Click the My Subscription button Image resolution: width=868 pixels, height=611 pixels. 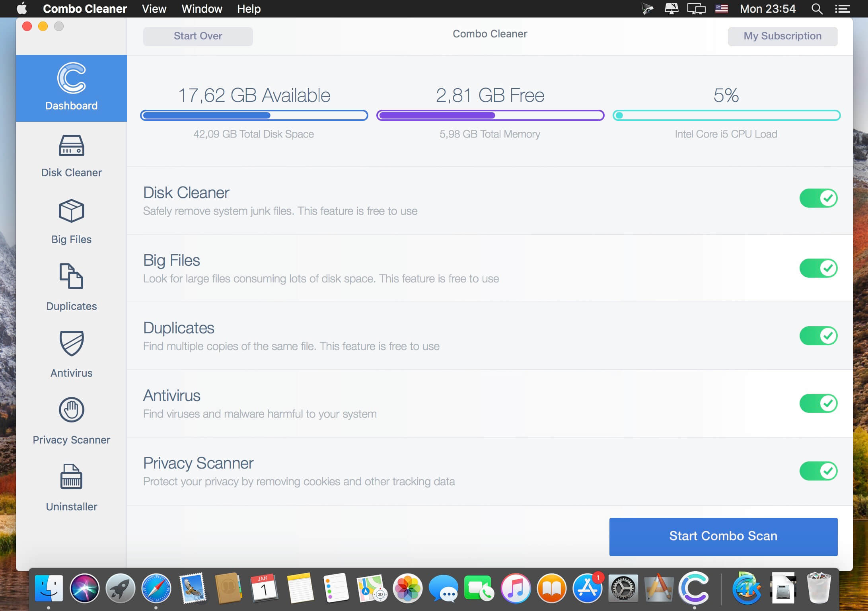coord(782,36)
